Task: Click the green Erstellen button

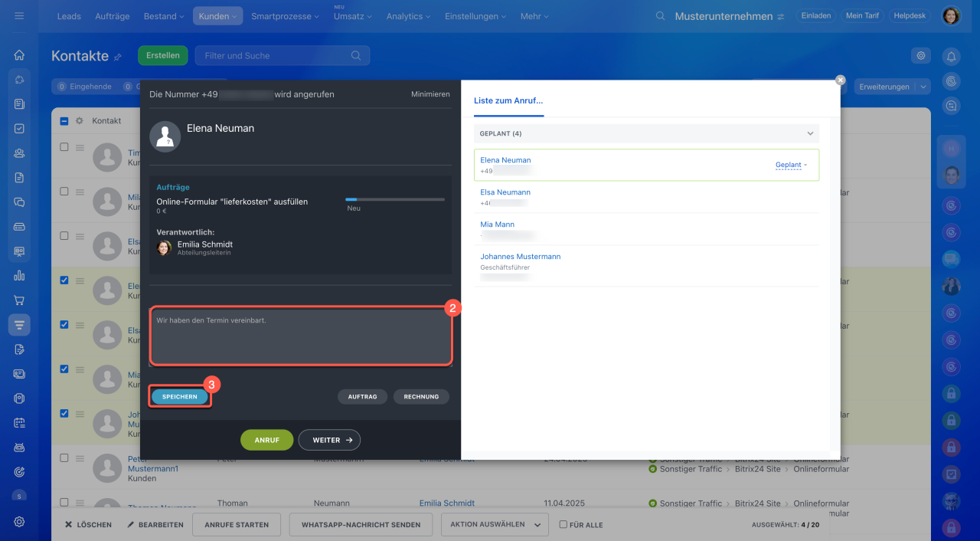Action: coord(163,55)
